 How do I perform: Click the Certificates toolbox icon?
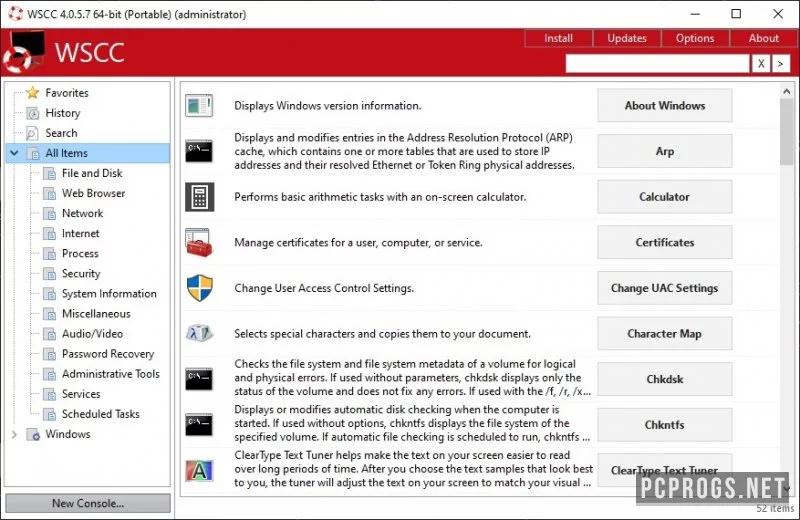[199, 242]
